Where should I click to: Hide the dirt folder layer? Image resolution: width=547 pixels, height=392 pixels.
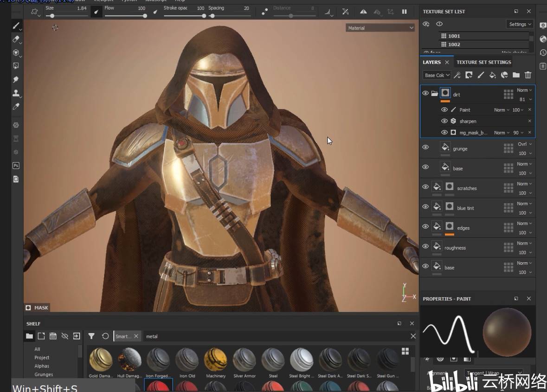[425, 93]
